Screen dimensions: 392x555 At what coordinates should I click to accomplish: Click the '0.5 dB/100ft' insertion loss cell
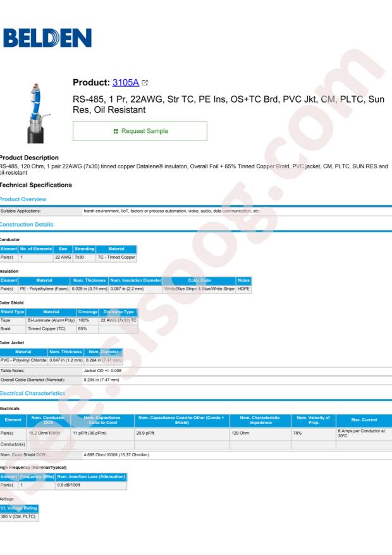91,485
